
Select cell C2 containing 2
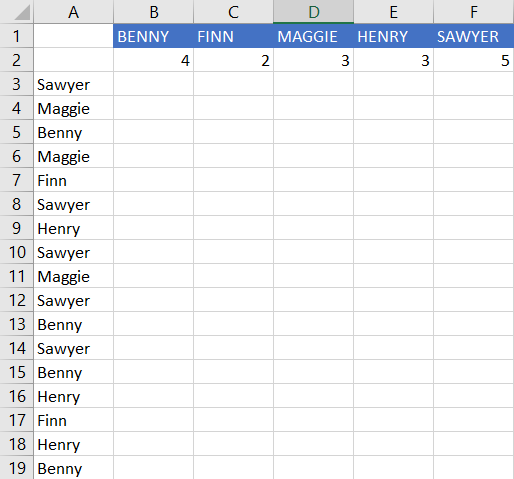coord(233,60)
